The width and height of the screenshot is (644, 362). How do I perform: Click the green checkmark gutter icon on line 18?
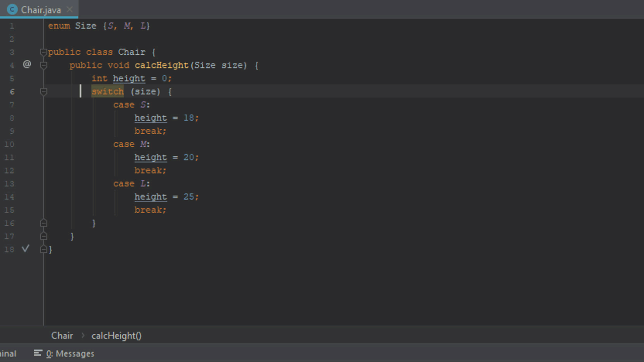point(25,248)
